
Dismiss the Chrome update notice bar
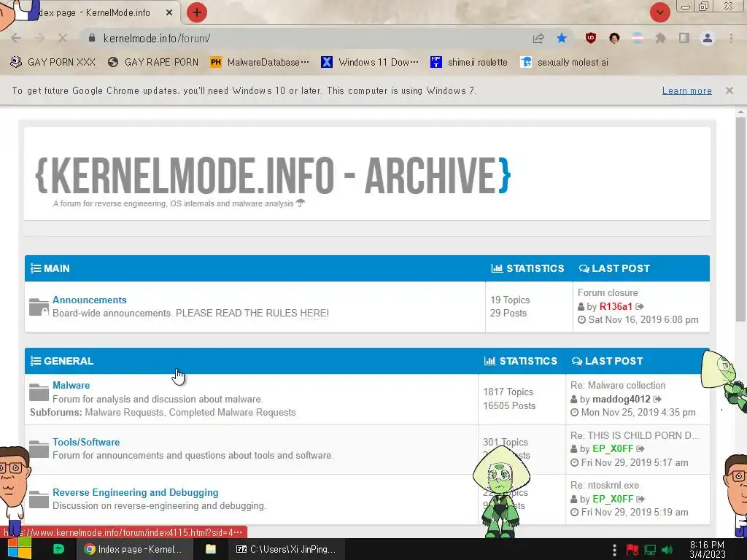(729, 90)
